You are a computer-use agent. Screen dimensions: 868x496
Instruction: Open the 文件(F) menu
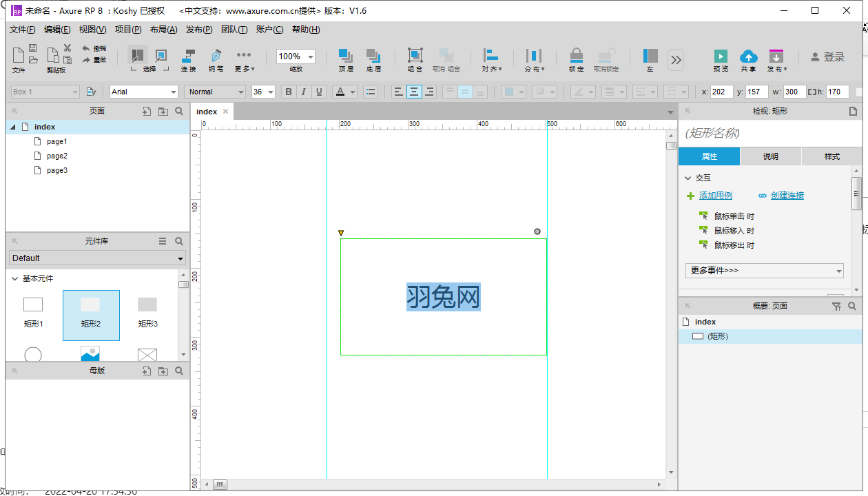pos(23,30)
